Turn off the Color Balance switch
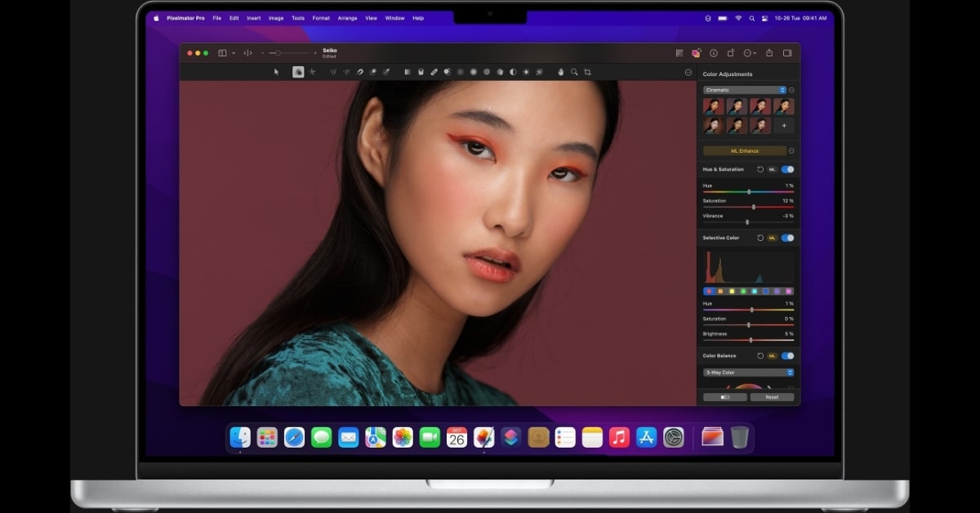This screenshot has height=513, width=980. tap(787, 356)
